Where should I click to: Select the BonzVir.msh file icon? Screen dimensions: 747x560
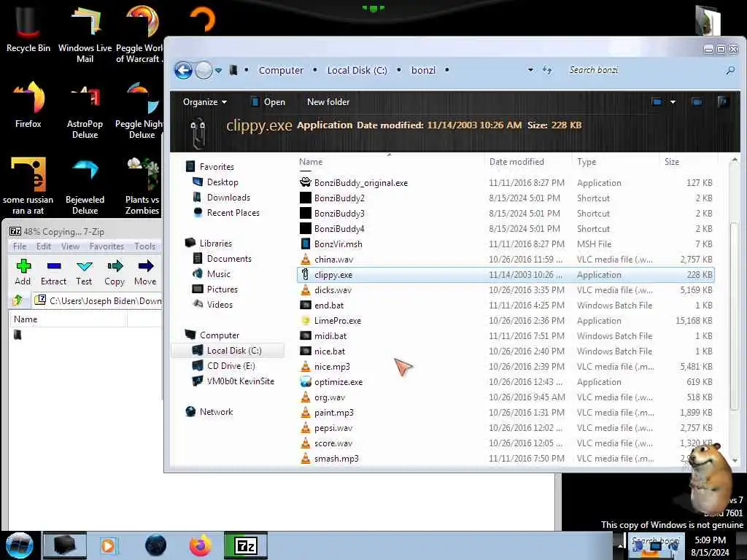coord(306,244)
